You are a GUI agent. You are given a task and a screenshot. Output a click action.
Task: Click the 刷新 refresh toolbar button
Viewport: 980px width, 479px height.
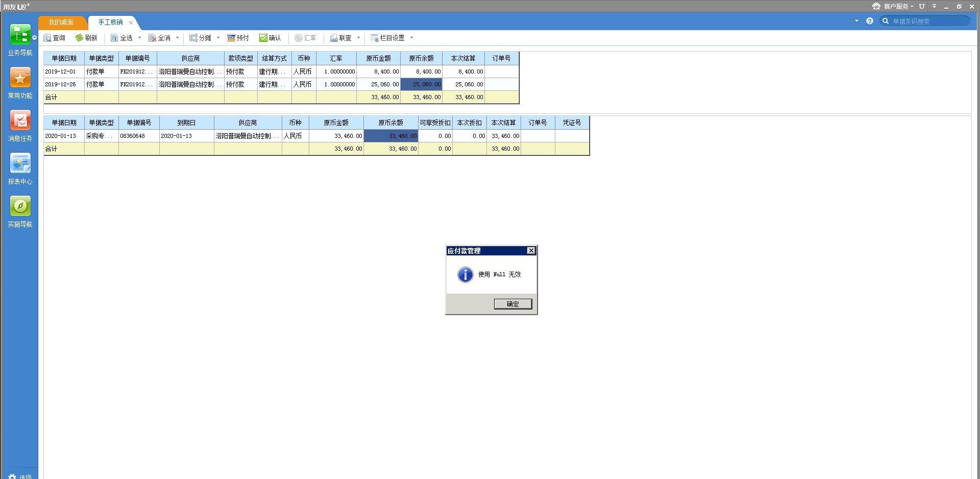click(x=86, y=38)
